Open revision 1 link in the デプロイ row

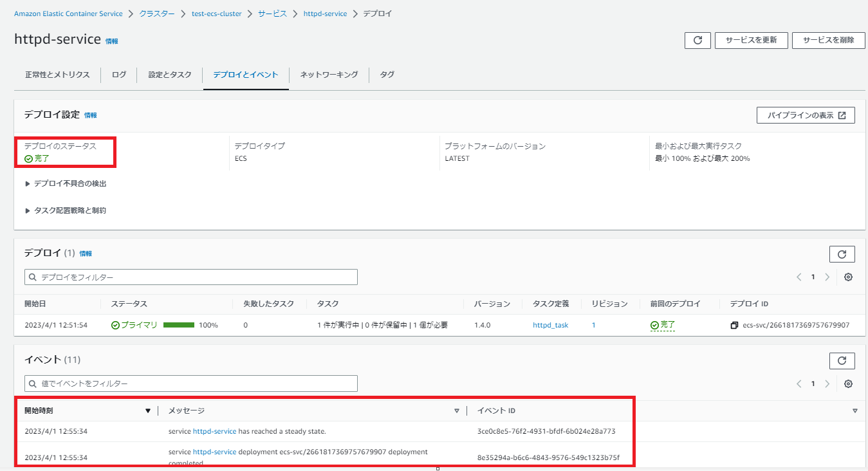tap(594, 325)
